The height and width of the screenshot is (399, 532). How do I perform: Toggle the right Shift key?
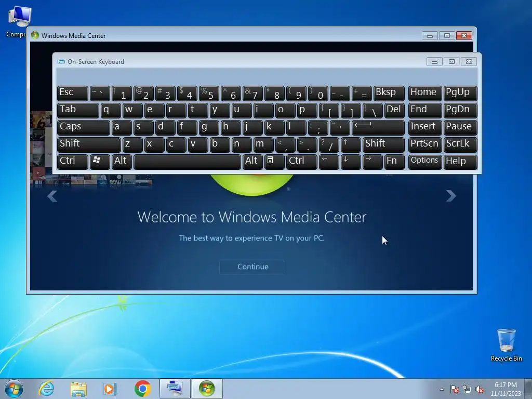pyautogui.click(x=383, y=144)
